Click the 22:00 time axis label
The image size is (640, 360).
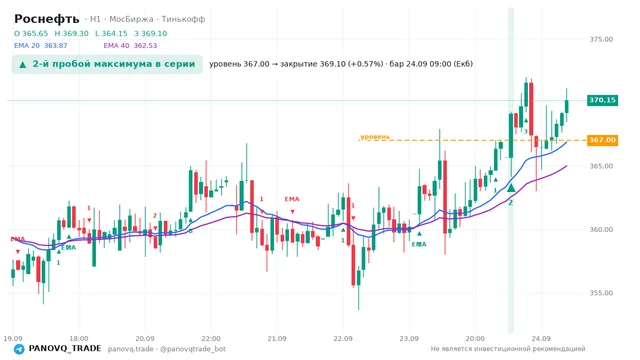pyautogui.click(x=211, y=338)
